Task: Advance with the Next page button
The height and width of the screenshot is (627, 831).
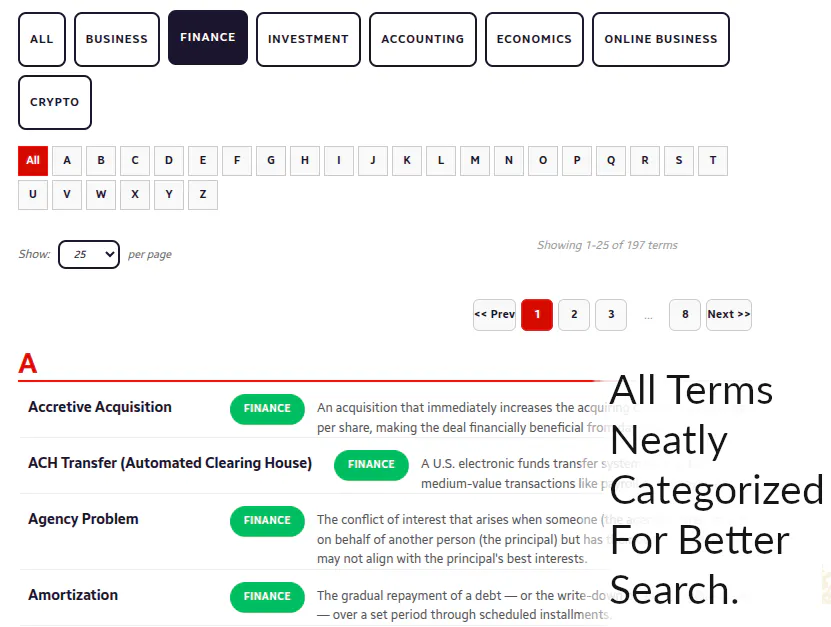Action: pos(729,315)
